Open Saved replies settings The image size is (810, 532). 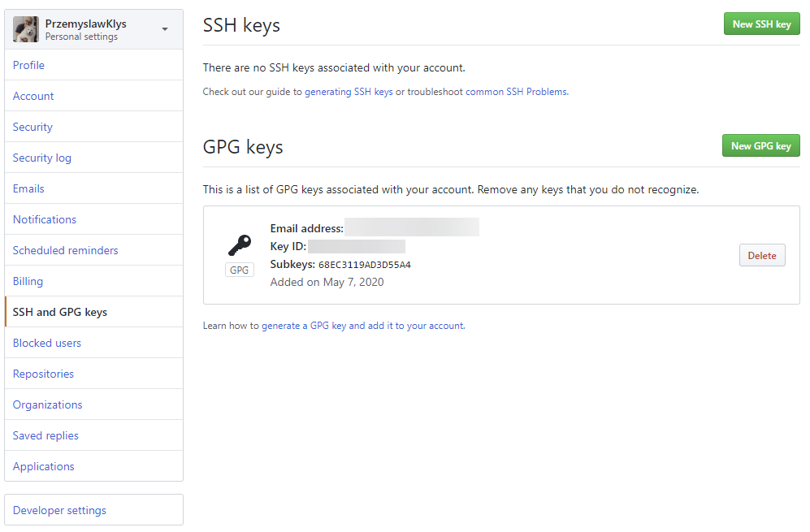(45, 435)
